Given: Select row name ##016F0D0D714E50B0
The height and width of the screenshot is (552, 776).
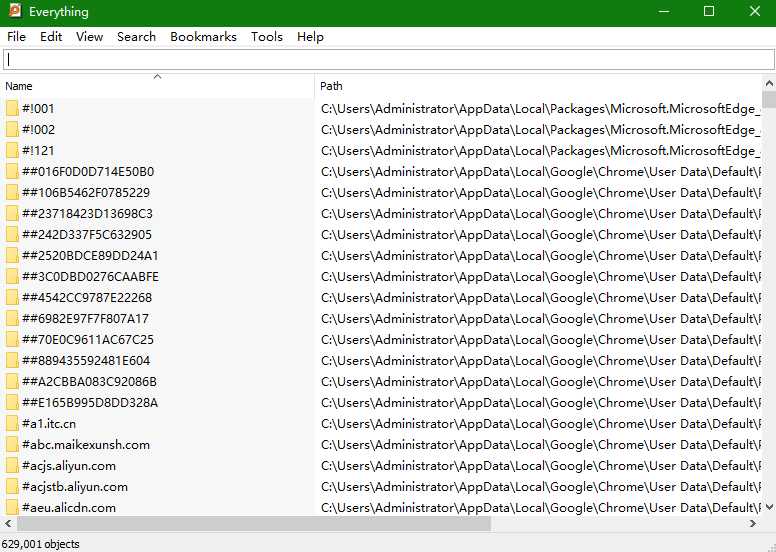Looking at the screenshot, I should 88,172.
